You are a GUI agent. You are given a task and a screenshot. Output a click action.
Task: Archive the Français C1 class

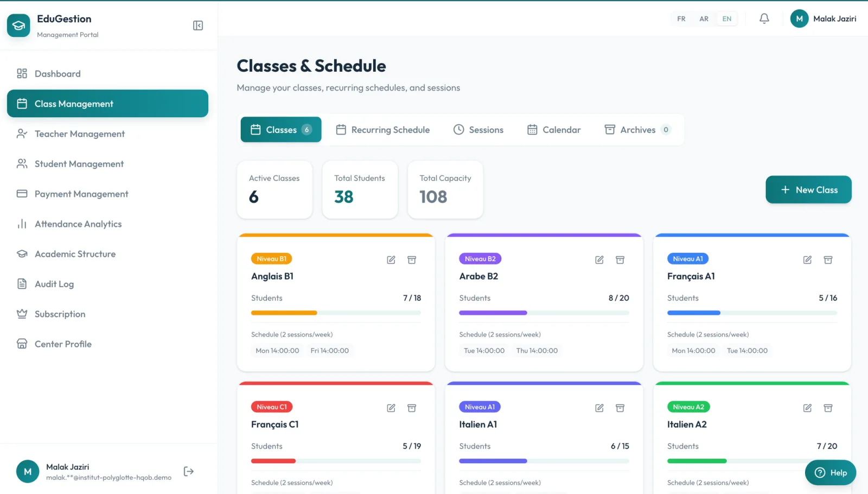click(x=412, y=408)
